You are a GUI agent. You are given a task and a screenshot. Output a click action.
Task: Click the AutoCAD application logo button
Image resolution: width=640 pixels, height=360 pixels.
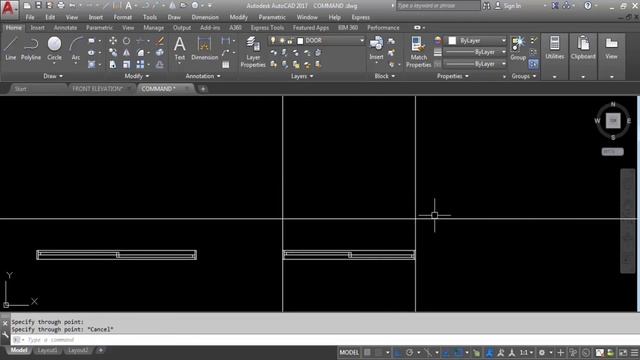tap(9, 9)
